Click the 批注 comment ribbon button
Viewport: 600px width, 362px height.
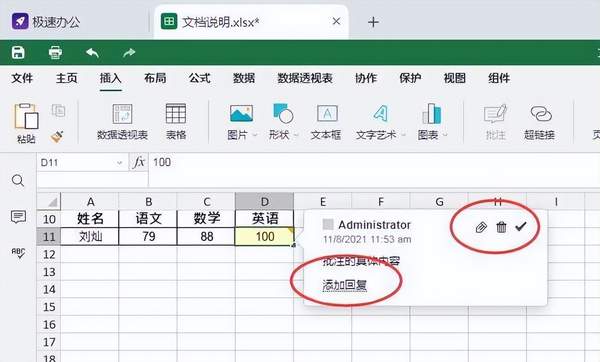pos(496,122)
